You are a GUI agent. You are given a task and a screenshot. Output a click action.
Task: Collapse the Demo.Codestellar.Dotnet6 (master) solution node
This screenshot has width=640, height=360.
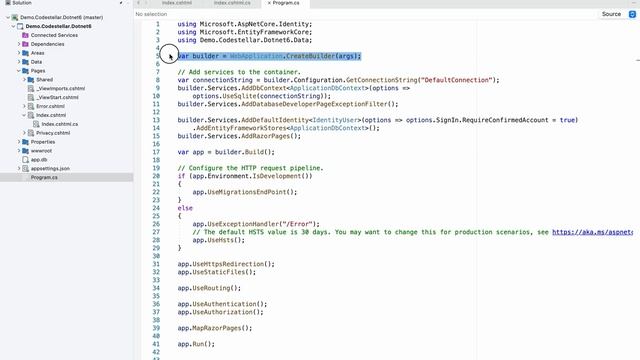(8, 18)
